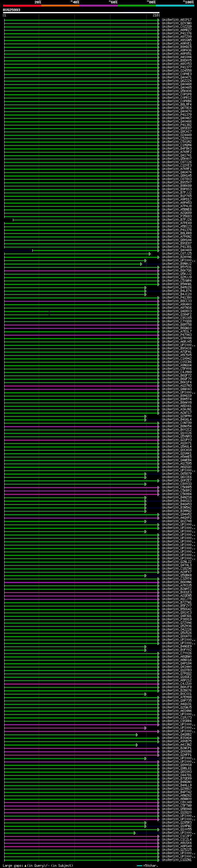Click label UniRef100_P41379
The image size is (197, 868).
[x=176, y=115]
